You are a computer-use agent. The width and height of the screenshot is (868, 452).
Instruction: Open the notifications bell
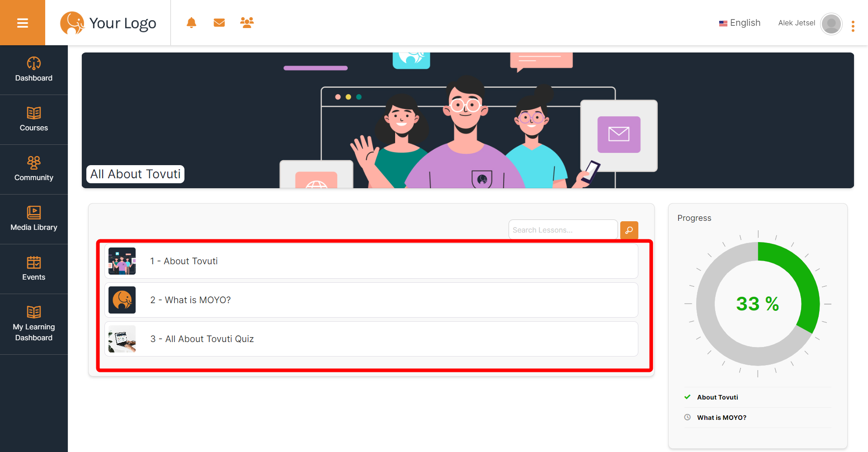click(x=191, y=23)
